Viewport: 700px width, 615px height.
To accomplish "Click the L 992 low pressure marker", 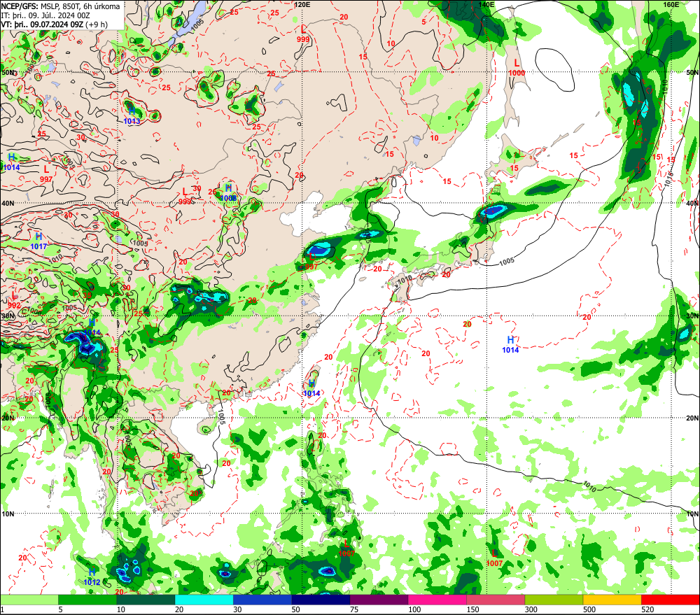I will 14,300.
